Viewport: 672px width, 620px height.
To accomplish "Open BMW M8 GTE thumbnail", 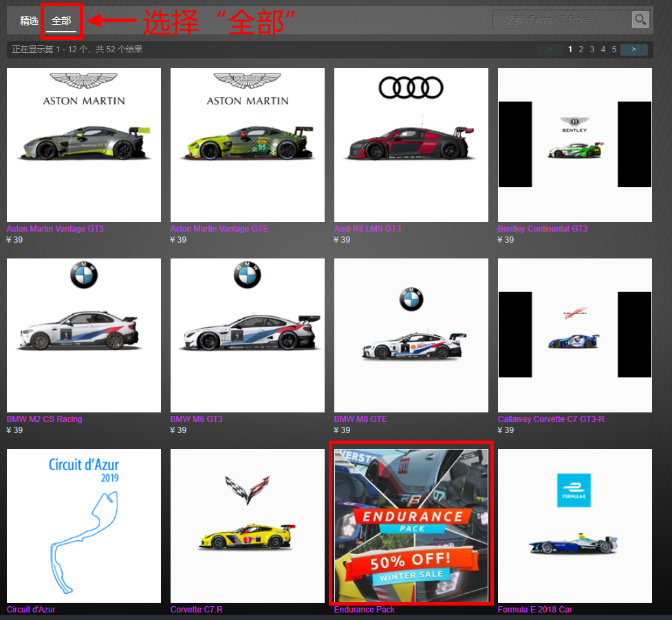I will [x=411, y=335].
